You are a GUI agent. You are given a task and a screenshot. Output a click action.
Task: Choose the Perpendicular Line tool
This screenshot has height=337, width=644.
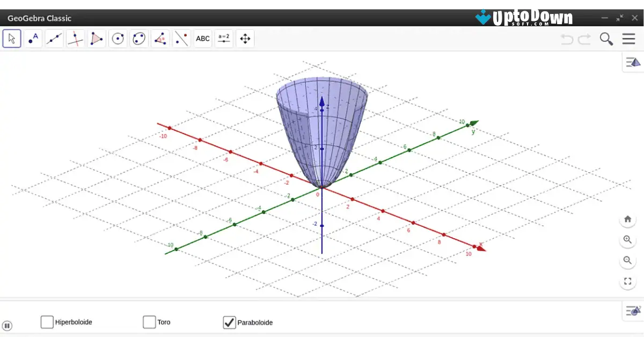point(76,38)
